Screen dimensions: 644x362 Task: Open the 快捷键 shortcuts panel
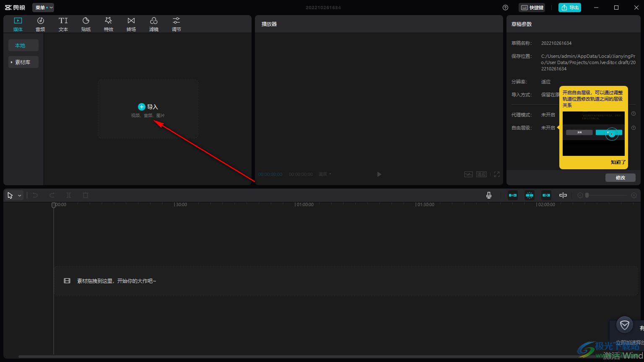pos(532,8)
